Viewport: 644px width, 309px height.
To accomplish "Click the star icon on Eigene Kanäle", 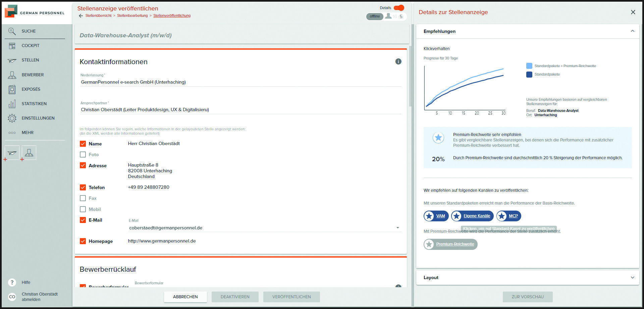I will click(x=457, y=216).
